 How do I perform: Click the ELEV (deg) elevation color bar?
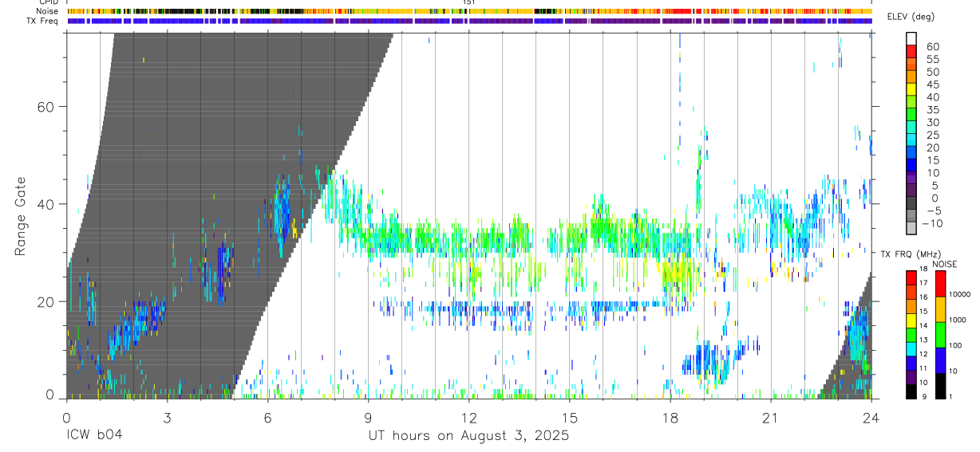pos(911,134)
